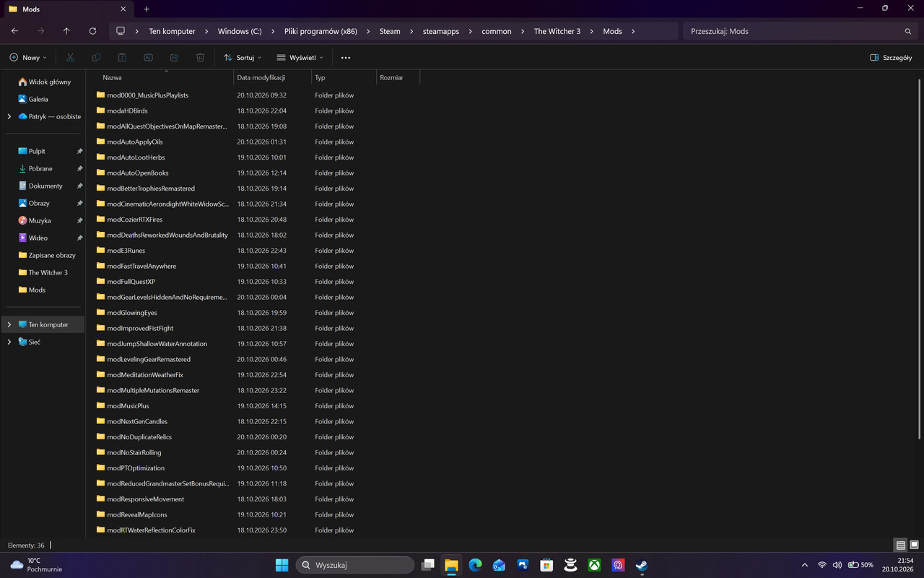Click the taskbar Wyszukaj search box
Viewport: 924px width, 578px height.
355,565
